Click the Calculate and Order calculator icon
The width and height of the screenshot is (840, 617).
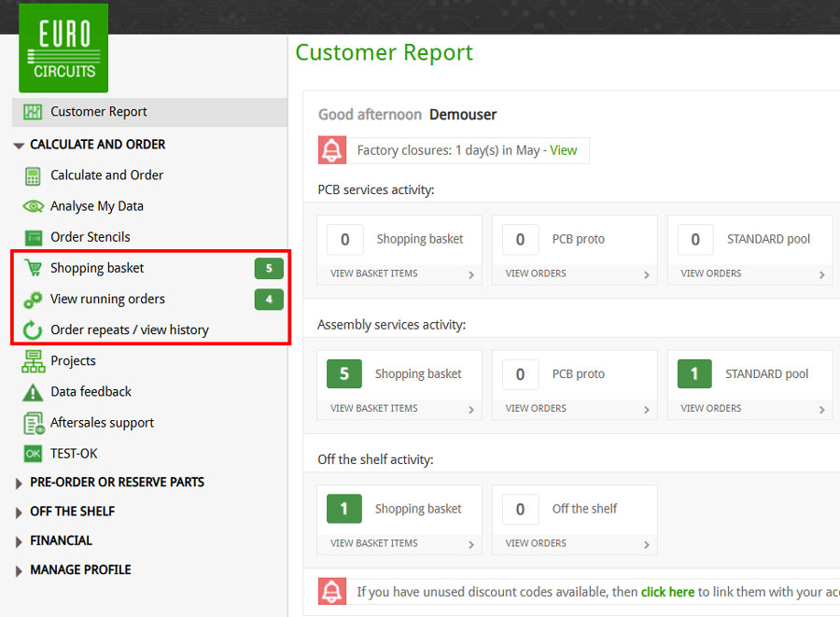point(33,175)
